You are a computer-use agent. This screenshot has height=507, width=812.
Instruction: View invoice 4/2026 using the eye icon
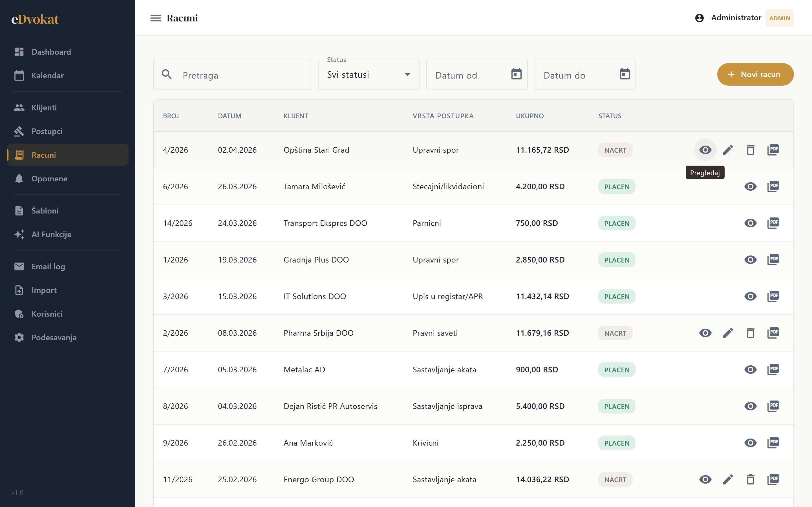pyautogui.click(x=705, y=150)
